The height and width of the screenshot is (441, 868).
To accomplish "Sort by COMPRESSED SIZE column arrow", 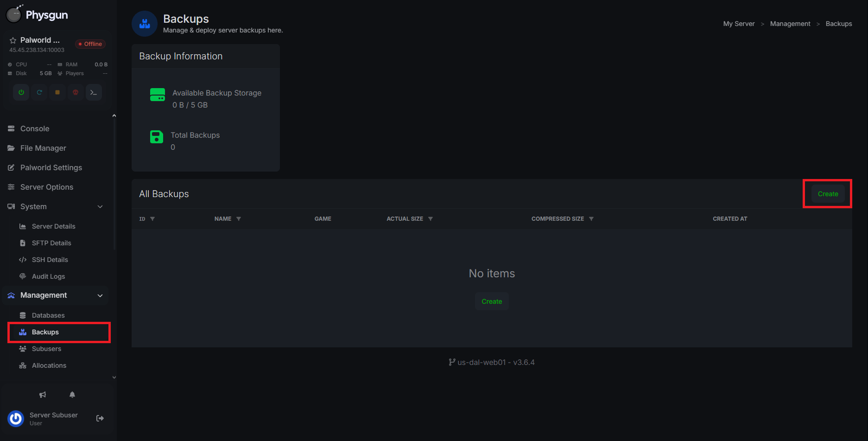I will click(x=591, y=219).
